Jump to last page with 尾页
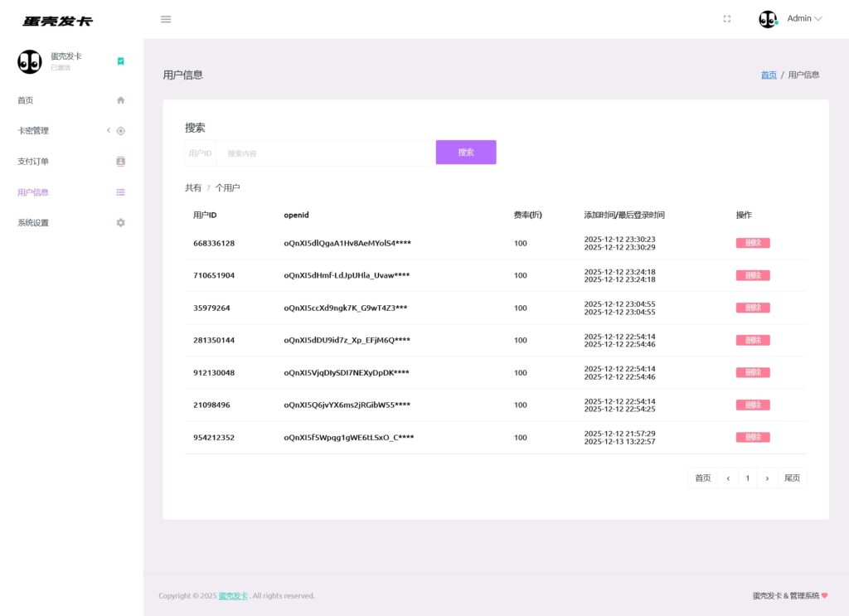Viewport: 849px width, 616px height. pos(792,478)
